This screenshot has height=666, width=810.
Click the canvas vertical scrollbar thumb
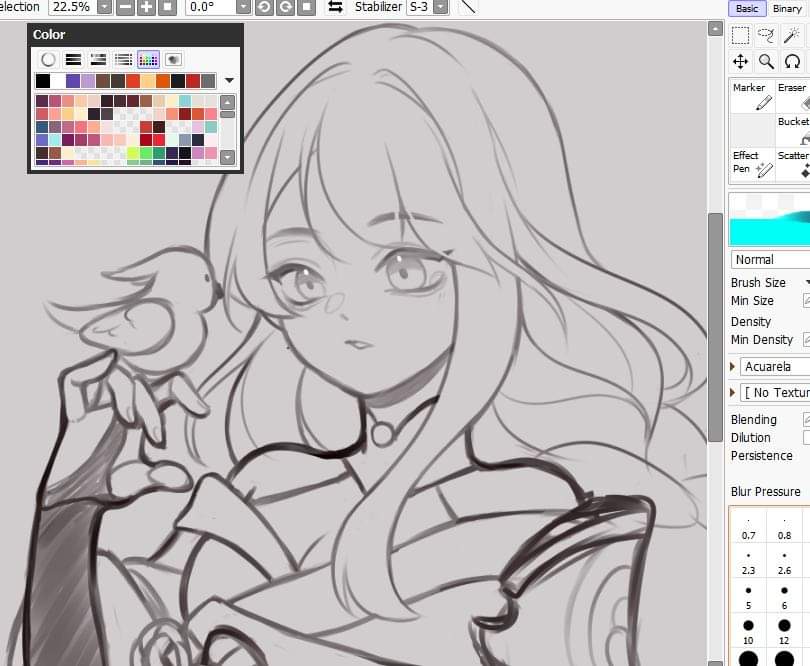click(715, 327)
